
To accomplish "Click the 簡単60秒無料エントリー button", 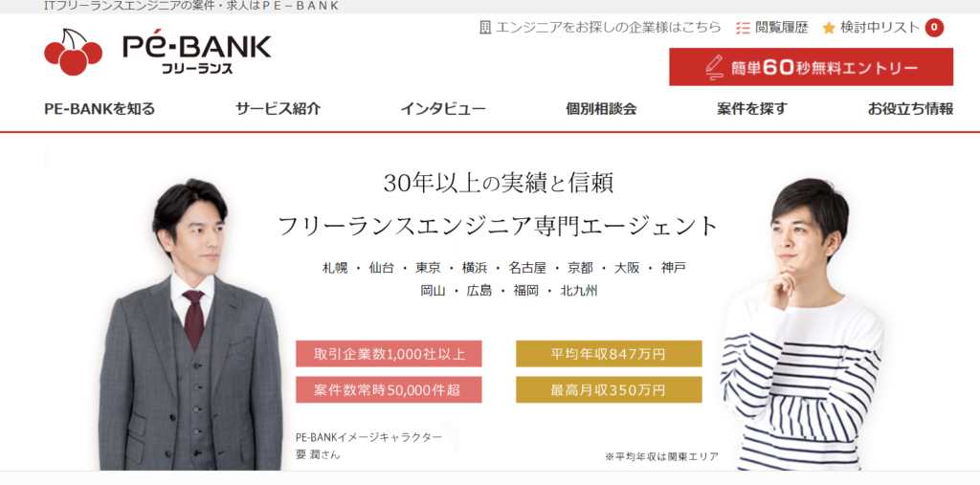I will pyautogui.click(x=812, y=67).
